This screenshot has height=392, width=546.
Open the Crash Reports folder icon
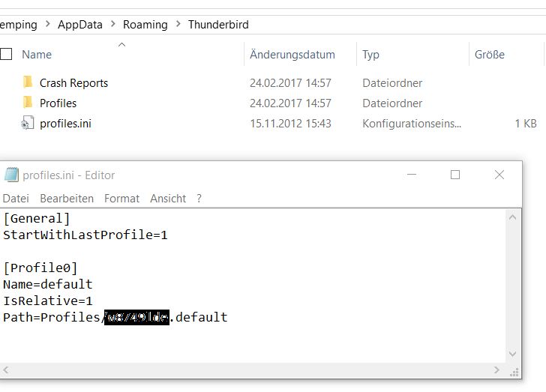(28, 82)
